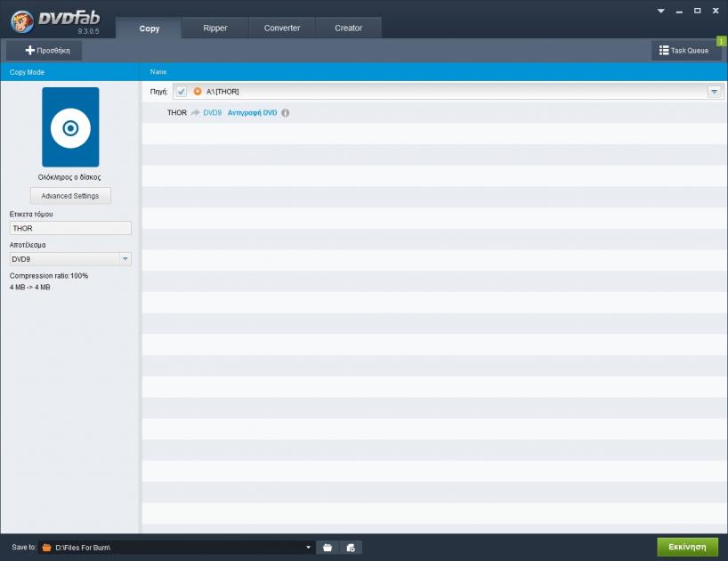Viewport: 728px width, 561px height.
Task: Open the Creator tab
Action: tap(348, 28)
